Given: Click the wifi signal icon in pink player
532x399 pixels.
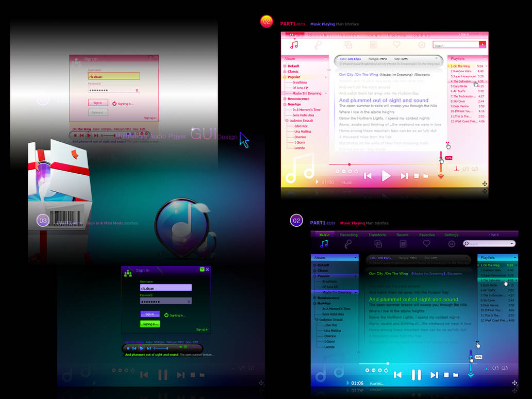Looking at the screenshot, I should tap(441, 176).
